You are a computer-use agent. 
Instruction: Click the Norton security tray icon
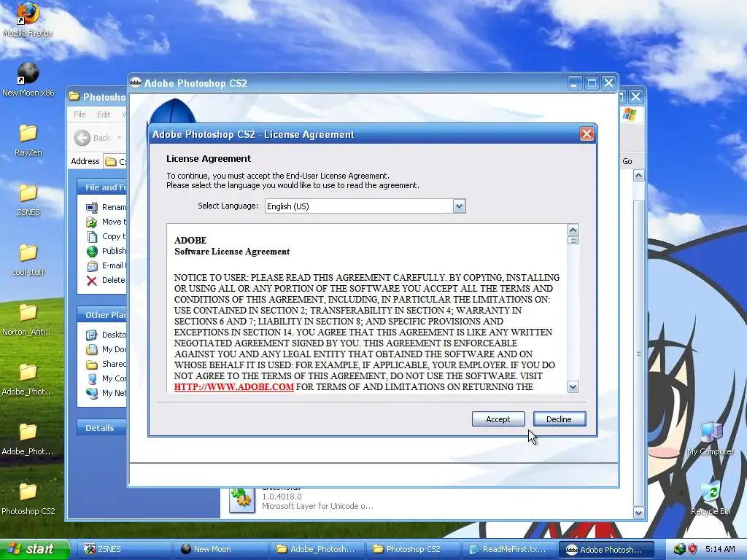coord(693,549)
